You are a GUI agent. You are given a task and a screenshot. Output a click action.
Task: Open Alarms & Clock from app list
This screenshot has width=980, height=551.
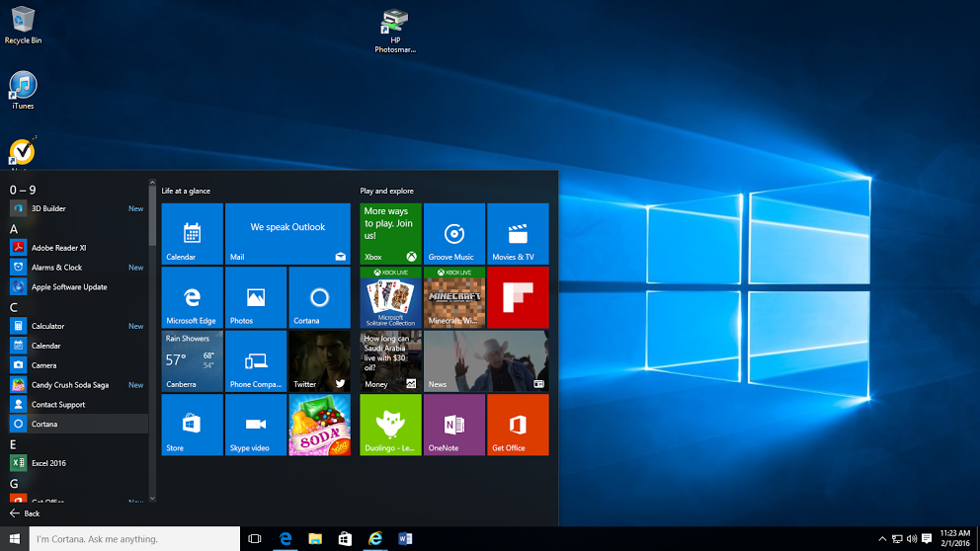coord(77,268)
